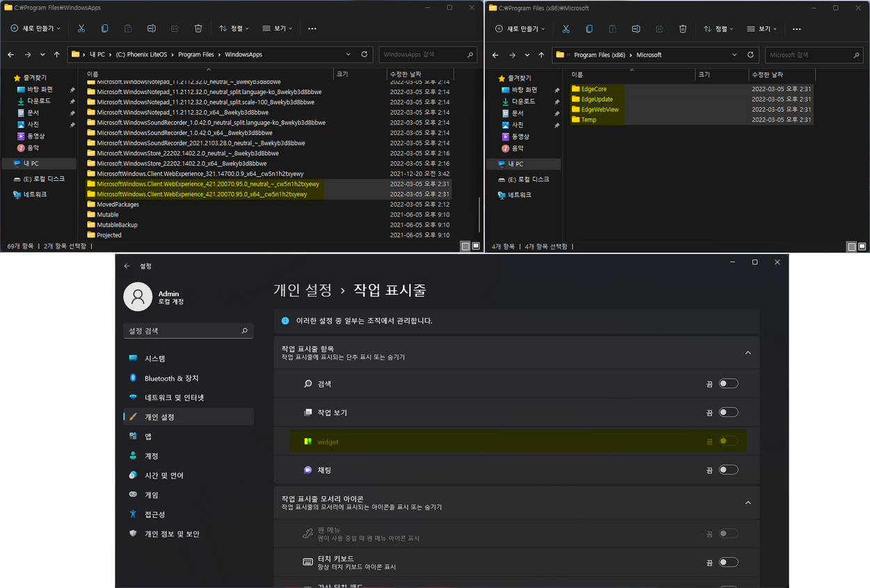Collapse the 작업 표시줄 모서리 아이콘 section
The width and height of the screenshot is (870, 588).
[x=748, y=502]
